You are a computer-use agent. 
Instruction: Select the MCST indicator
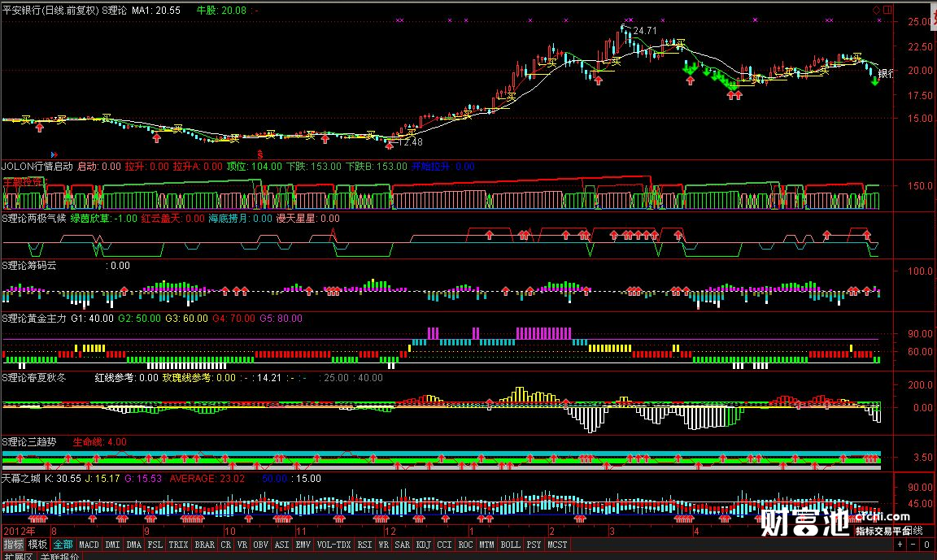[x=557, y=545]
